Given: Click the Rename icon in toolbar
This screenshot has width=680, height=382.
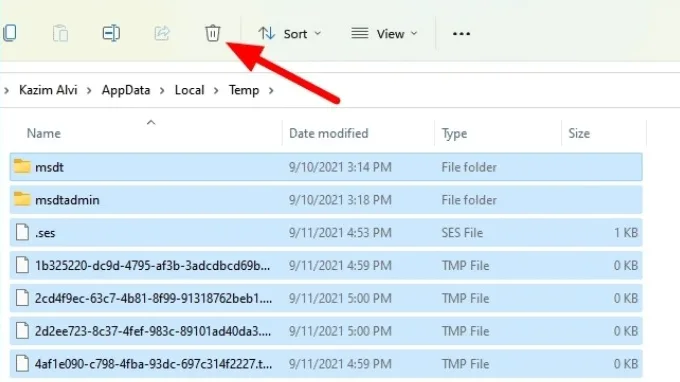Looking at the screenshot, I should coord(111,33).
